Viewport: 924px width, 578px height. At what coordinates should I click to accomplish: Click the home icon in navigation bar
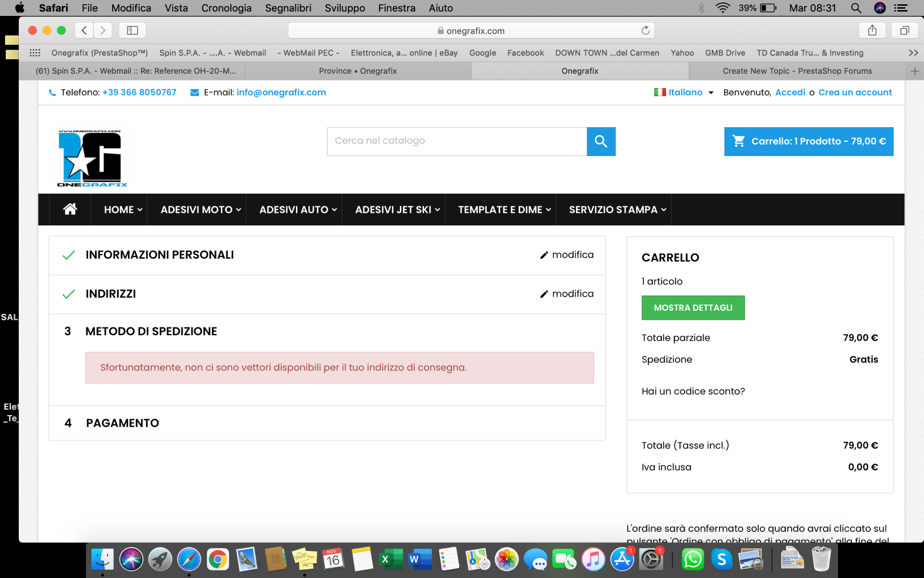tap(70, 209)
